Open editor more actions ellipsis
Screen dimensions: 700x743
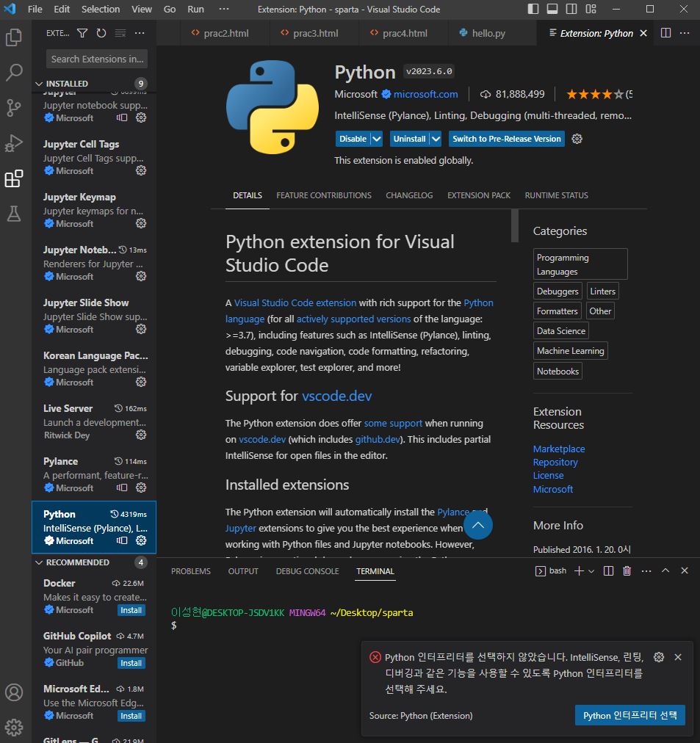pos(685,33)
